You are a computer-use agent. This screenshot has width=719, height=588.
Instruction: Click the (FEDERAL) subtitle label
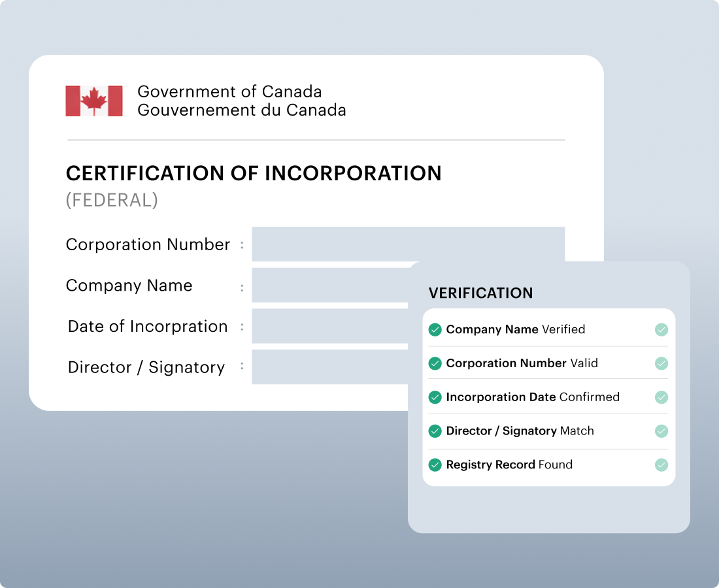[x=112, y=201]
